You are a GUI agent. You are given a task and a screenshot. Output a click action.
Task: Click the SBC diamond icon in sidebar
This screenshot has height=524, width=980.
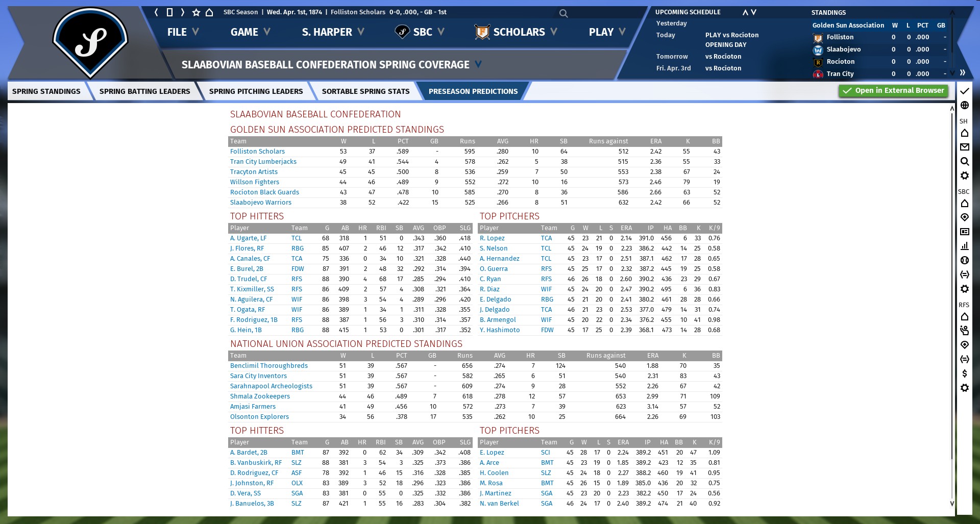coord(964,217)
